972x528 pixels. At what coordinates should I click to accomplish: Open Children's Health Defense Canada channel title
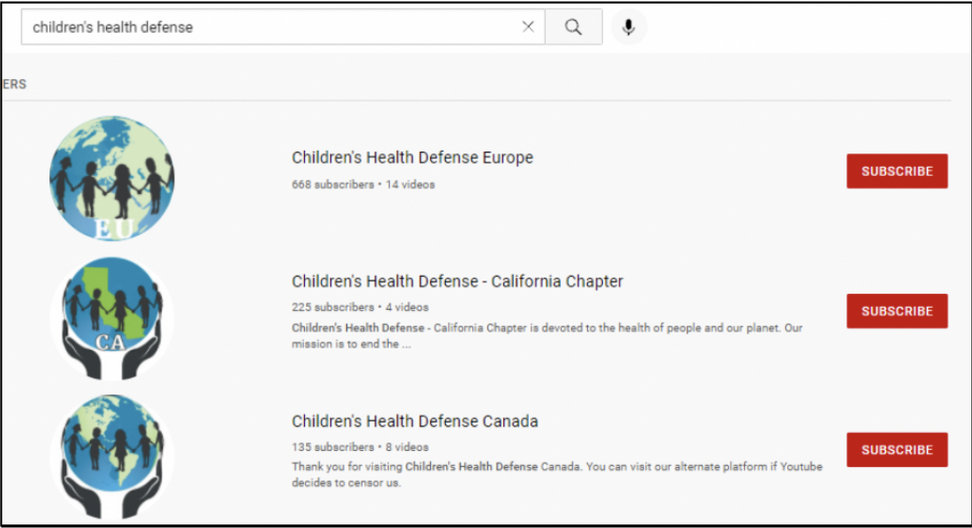click(x=415, y=421)
